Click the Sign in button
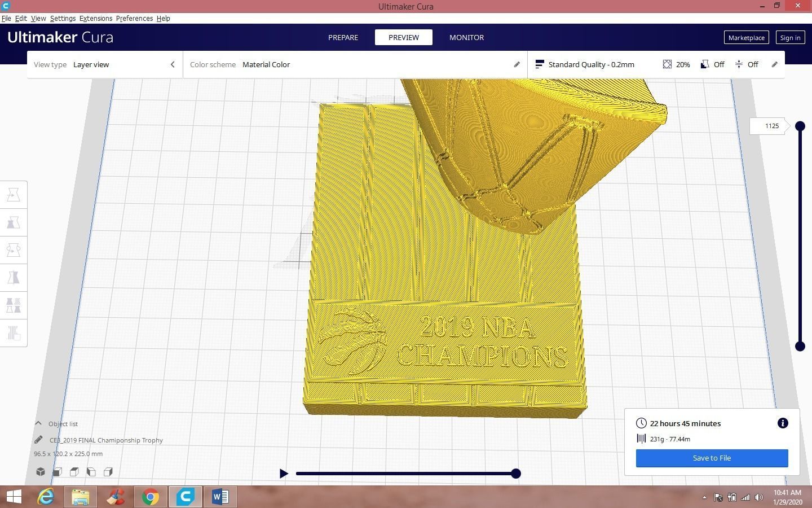812x508 pixels. point(790,37)
